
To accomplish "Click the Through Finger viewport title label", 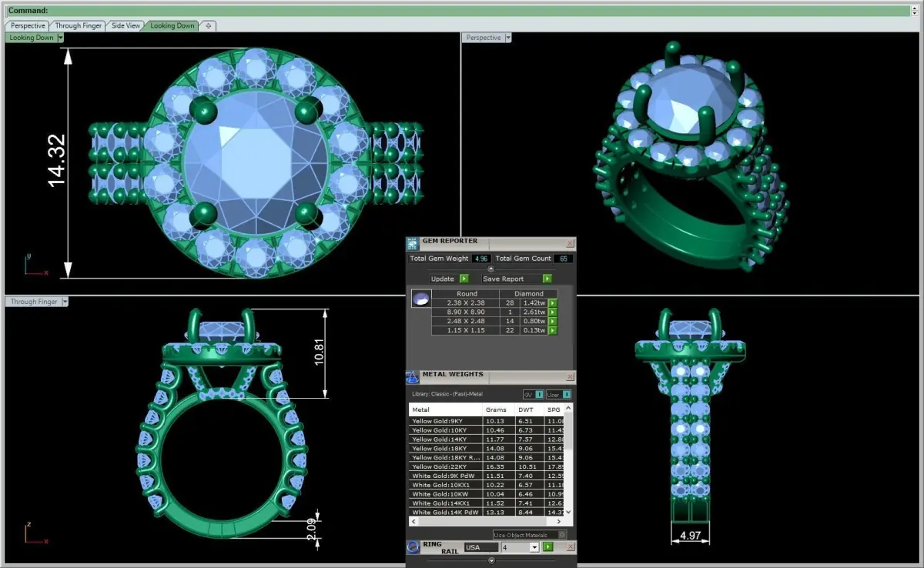I will pos(34,302).
